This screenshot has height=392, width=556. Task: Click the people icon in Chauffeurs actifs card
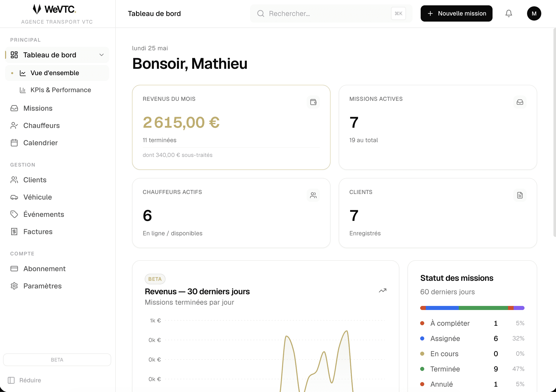coord(313,195)
